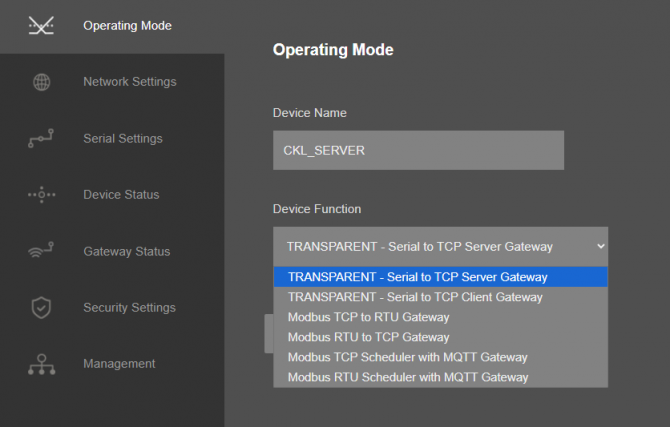Click the Management hierarchy icon
Viewport: 670px width, 427px height.
pos(41,364)
